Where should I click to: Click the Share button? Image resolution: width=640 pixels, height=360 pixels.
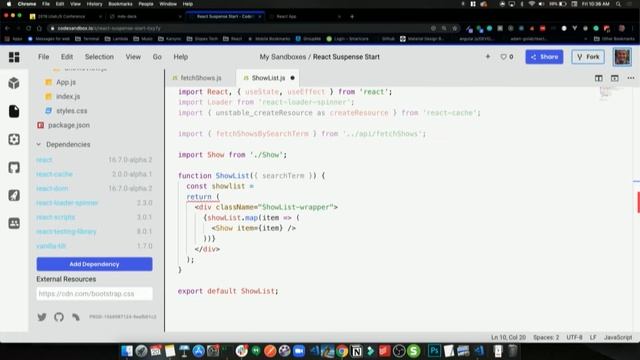[x=544, y=57]
